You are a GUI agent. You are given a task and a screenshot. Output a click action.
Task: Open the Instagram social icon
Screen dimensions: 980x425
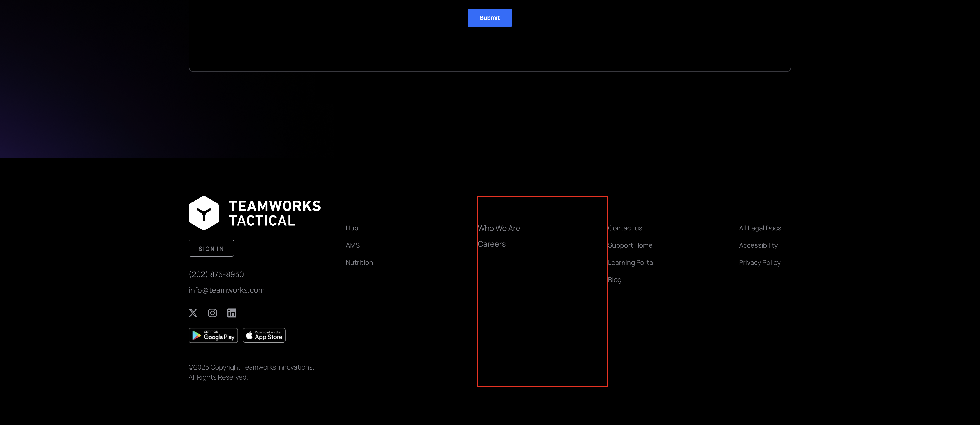pos(212,313)
